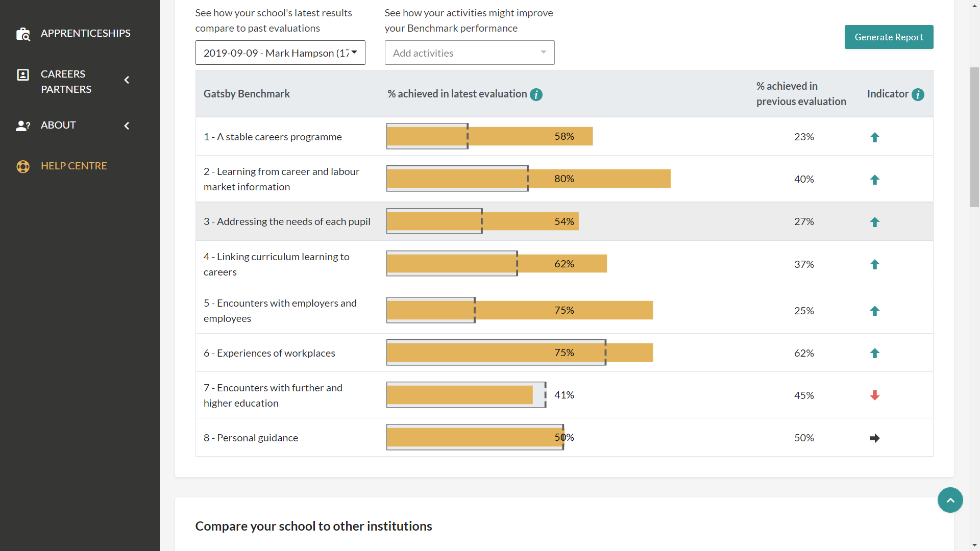
Task: Click red down arrow for benchmark 7
Action: (874, 395)
